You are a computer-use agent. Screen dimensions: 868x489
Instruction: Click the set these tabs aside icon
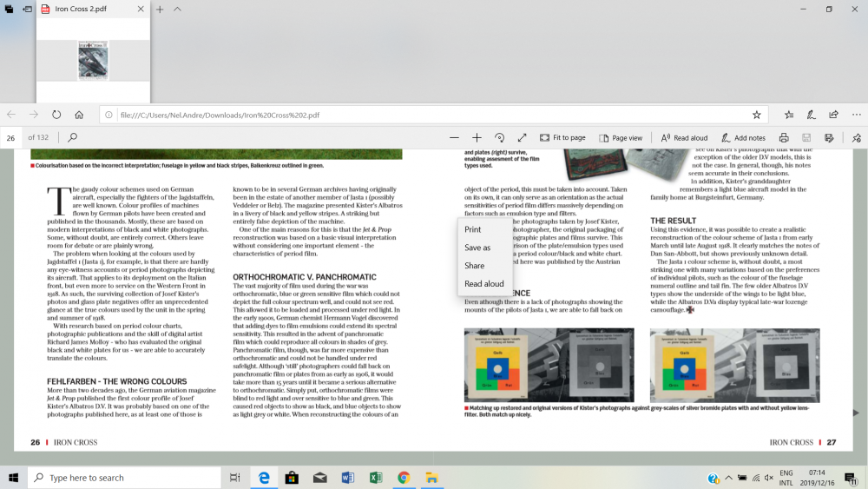[27, 9]
